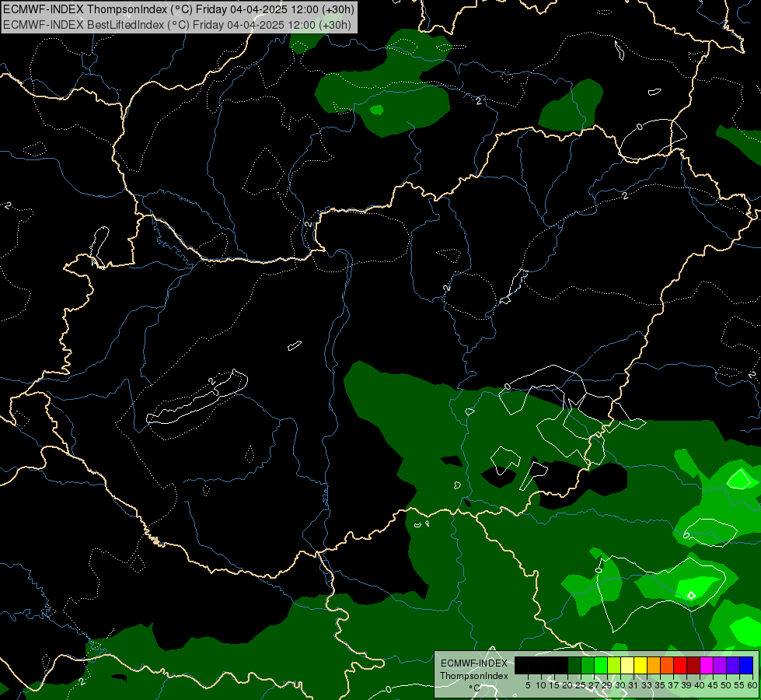Click the legend tick label '27'
This screenshot has width=761, height=700.
coord(594,685)
